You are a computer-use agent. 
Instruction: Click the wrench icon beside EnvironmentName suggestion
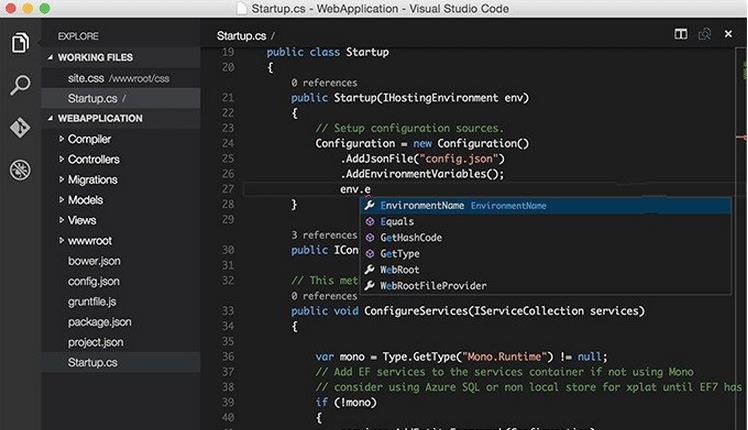coord(370,205)
